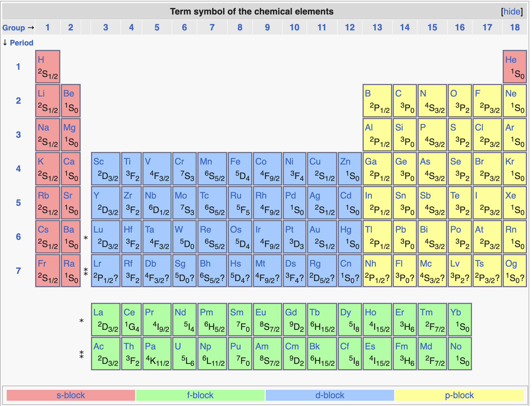Image resolution: width=532 pixels, height=406 pixels.
Task: Click the Pt platinum element link
Action: click(x=289, y=229)
